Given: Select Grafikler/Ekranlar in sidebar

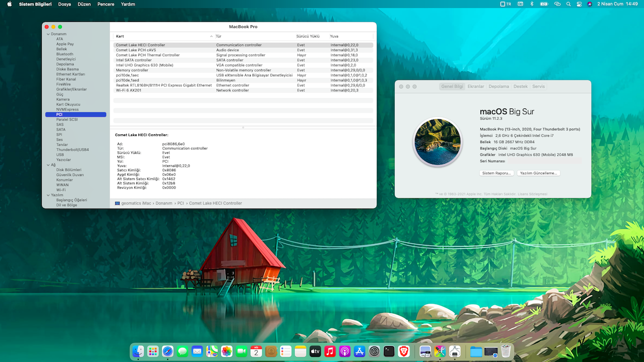Looking at the screenshot, I should pos(72,89).
